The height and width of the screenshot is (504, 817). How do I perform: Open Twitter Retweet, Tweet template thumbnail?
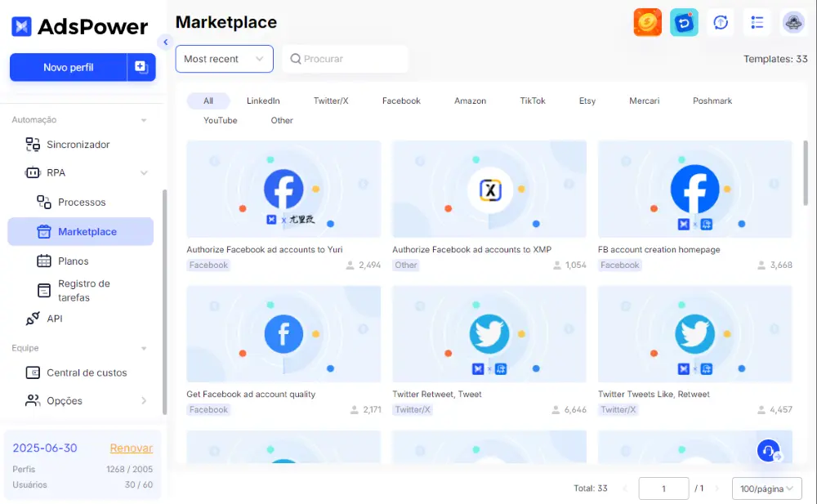(489, 334)
